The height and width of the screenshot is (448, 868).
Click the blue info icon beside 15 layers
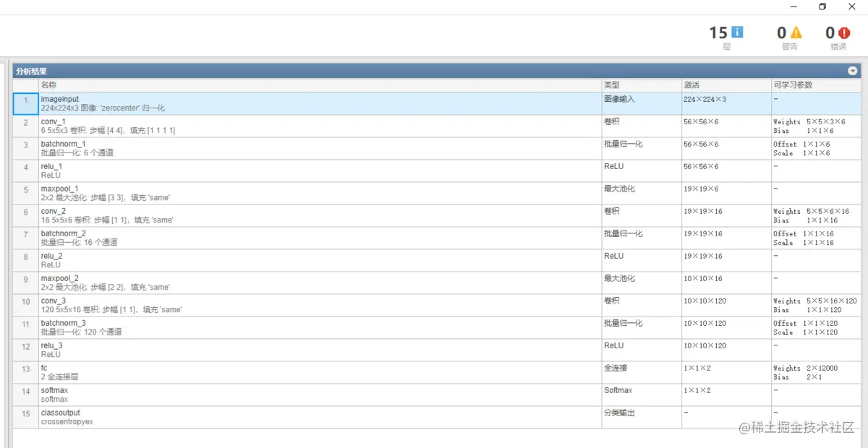(737, 32)
